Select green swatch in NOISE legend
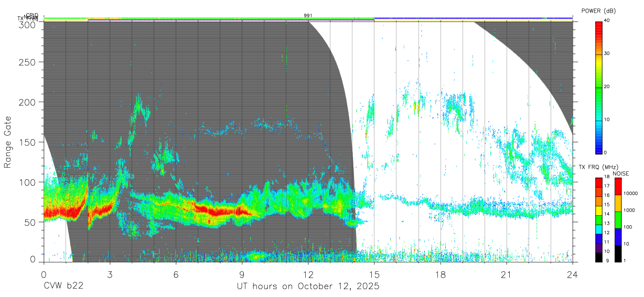Screen dimensions: 644x297 pos(618,220)
